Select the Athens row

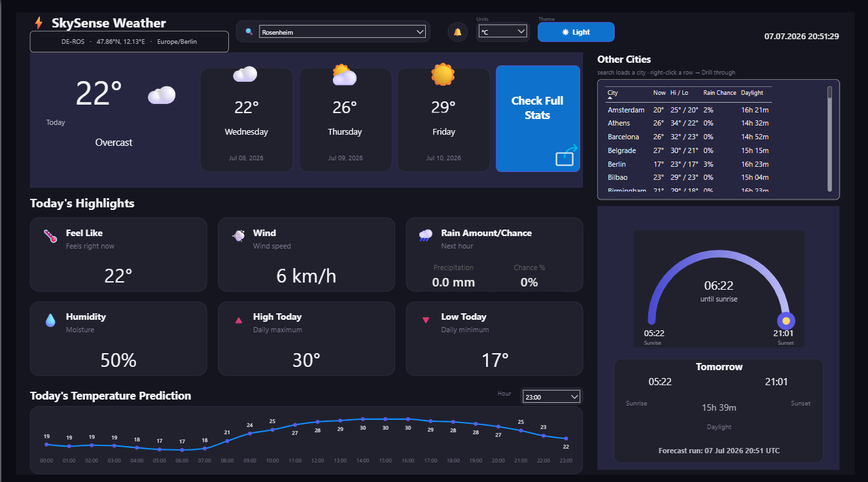click(x=688, y=123)
